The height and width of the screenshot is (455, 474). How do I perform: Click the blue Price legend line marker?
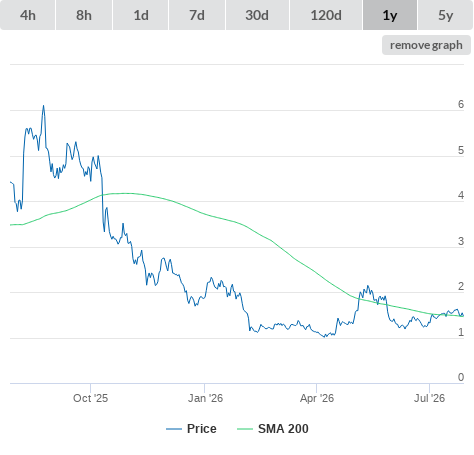174,429
